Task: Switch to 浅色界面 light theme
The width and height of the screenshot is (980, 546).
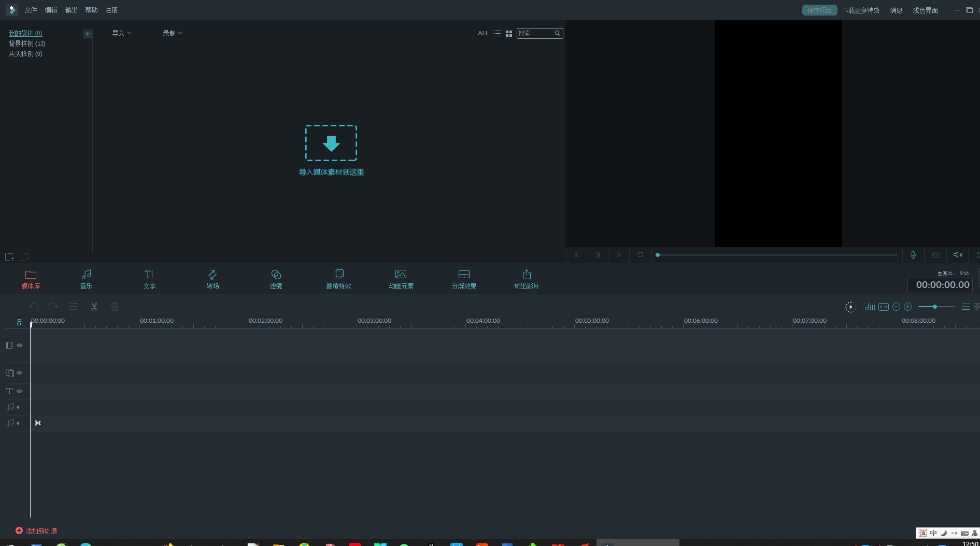Action: [x=925, y=10]
